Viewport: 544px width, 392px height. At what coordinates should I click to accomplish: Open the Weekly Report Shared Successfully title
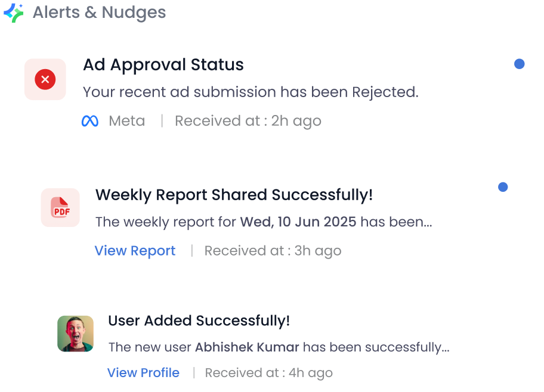[234, 195]
